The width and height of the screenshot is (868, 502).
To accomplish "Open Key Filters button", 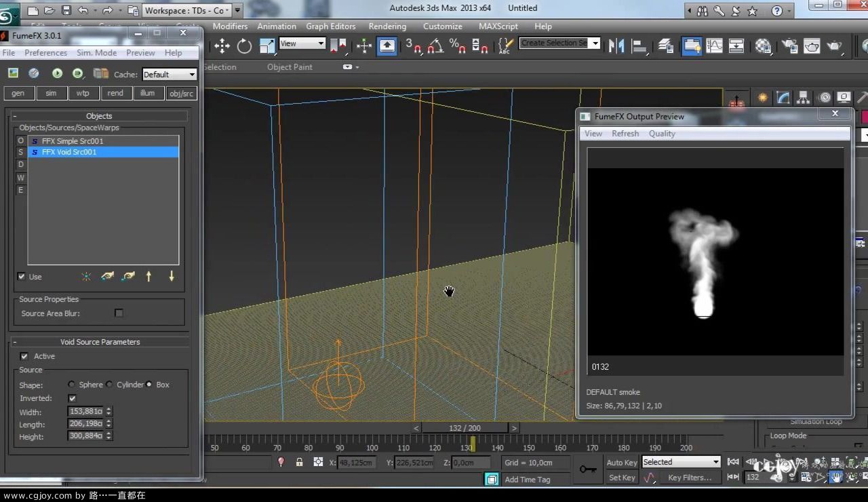I will 690,478.
